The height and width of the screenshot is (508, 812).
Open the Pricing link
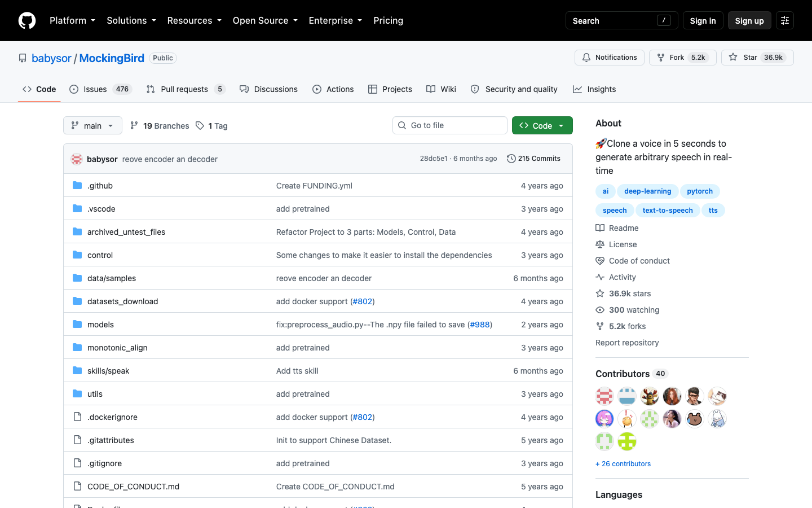click(x=389, y=20)
